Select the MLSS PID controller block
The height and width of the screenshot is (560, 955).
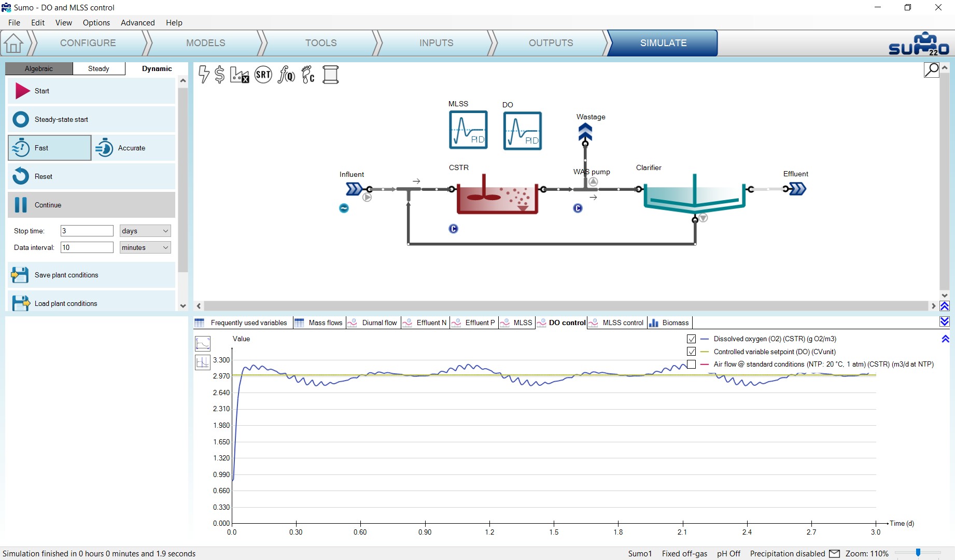[x=468, y=130]
